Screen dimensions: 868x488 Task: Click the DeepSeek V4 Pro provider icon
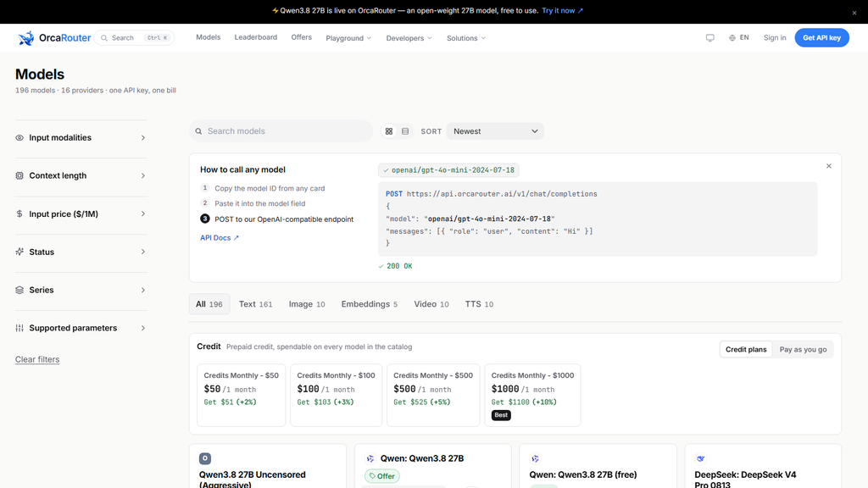[x=700, y=458]
